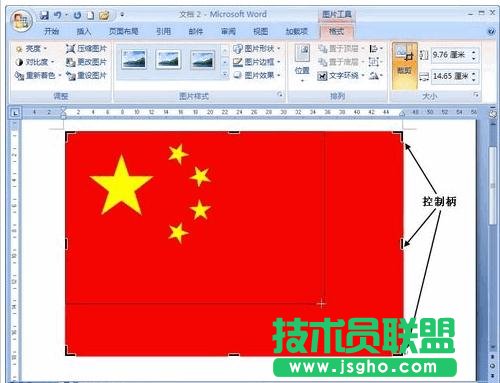Image resolution: width=500 pixels, height=383 pixels.
Task: Decrease height with the 9.76 spinner down arrow
Action: coord(474,58)
